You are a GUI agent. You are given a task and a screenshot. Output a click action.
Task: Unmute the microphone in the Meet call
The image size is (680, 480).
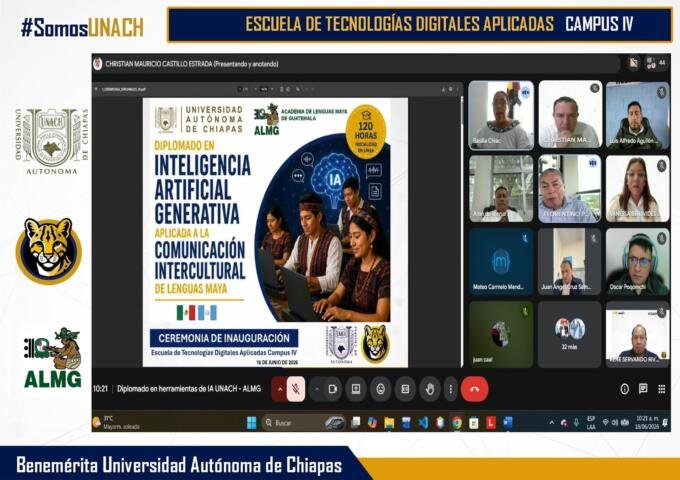click(296, 389)
